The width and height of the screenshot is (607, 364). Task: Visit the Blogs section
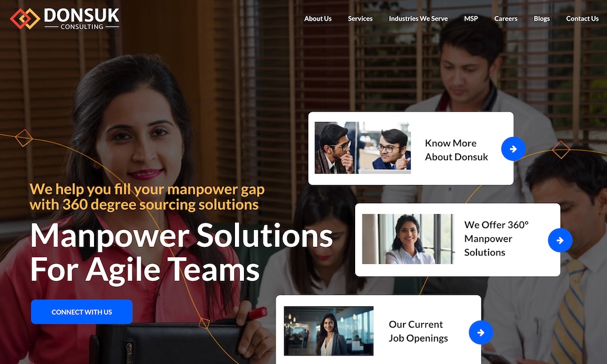point(541,19)
